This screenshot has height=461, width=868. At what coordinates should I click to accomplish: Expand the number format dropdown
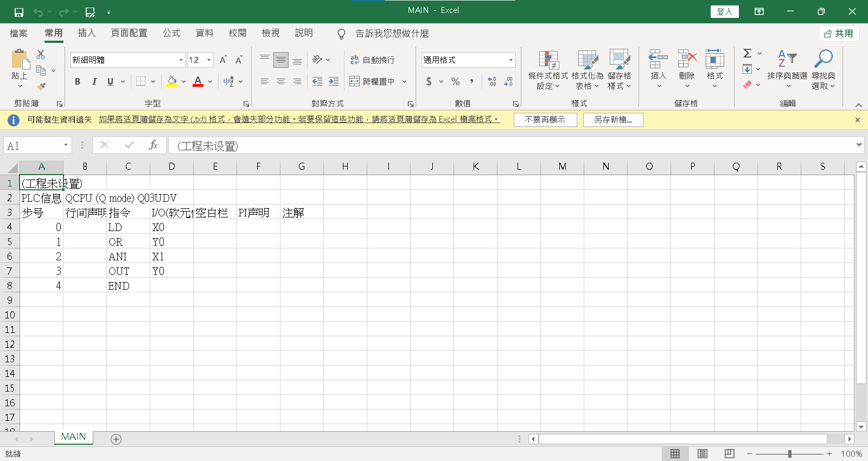tap(510, 60)
